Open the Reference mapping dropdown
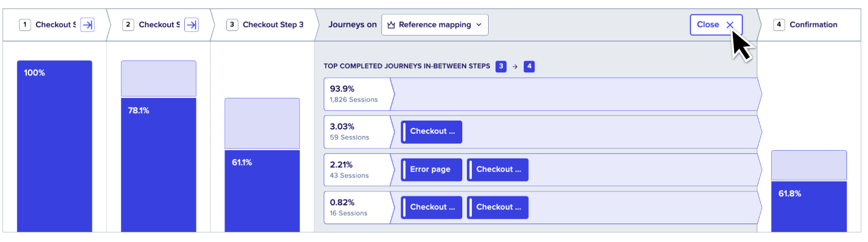Viewport: 868px width, 242px height. tap(435, 25)
